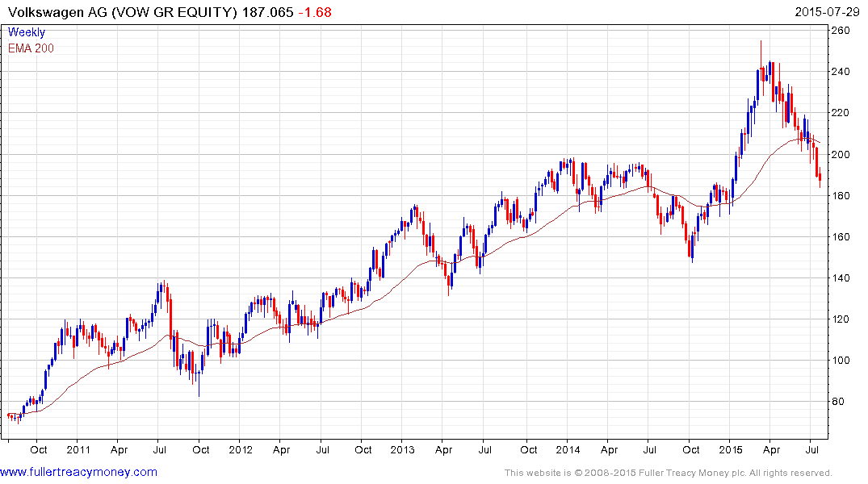Click the 2013 year label on time axis

pos(402,449)
